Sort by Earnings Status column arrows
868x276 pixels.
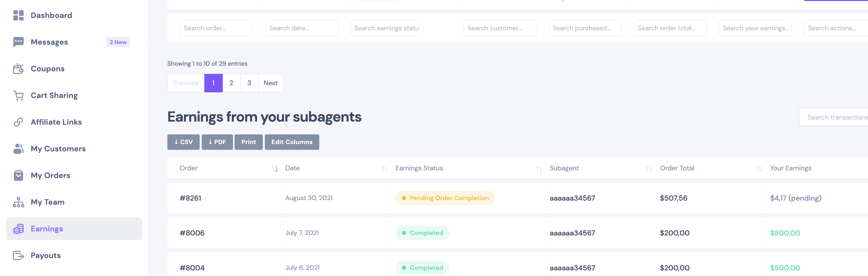click(x=539, y=169)
